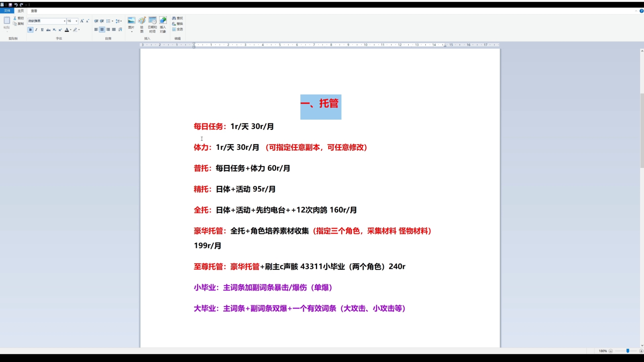The height and width of the screenshot is (362, 644).
Task: Click the purple line starting 小毕业：
Action: click(263, 288)
